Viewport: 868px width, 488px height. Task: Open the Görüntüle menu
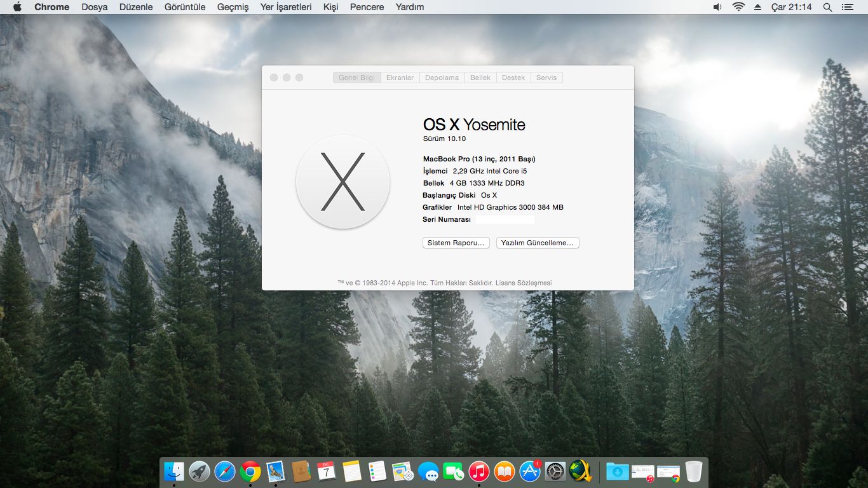[185, 7]
